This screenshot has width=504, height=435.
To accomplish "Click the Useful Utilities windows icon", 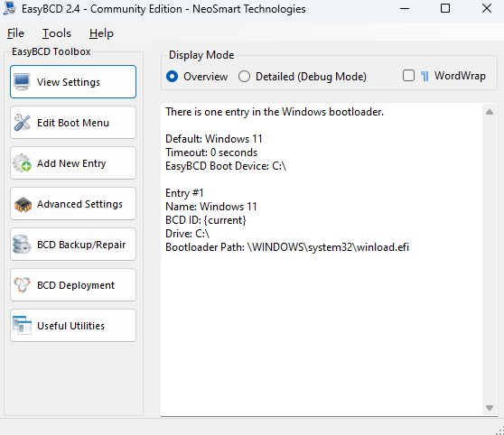I will coord(22,326).
